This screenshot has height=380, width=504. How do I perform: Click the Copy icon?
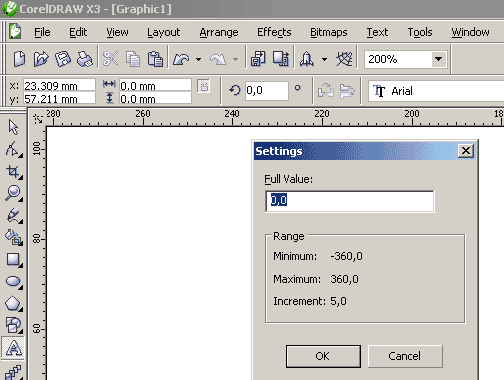click(x=133, y=59)
